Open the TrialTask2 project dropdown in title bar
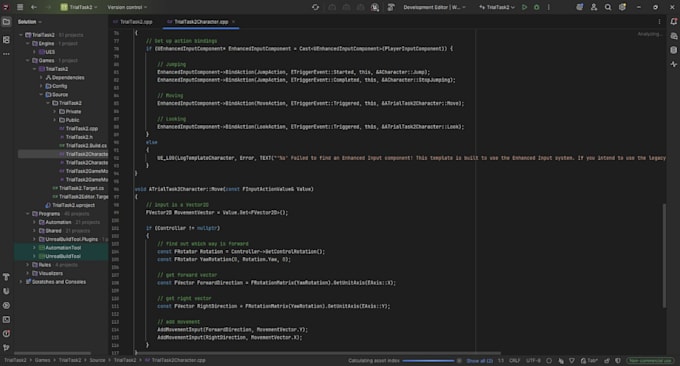680x366 pixels. (x=79, y=7)
